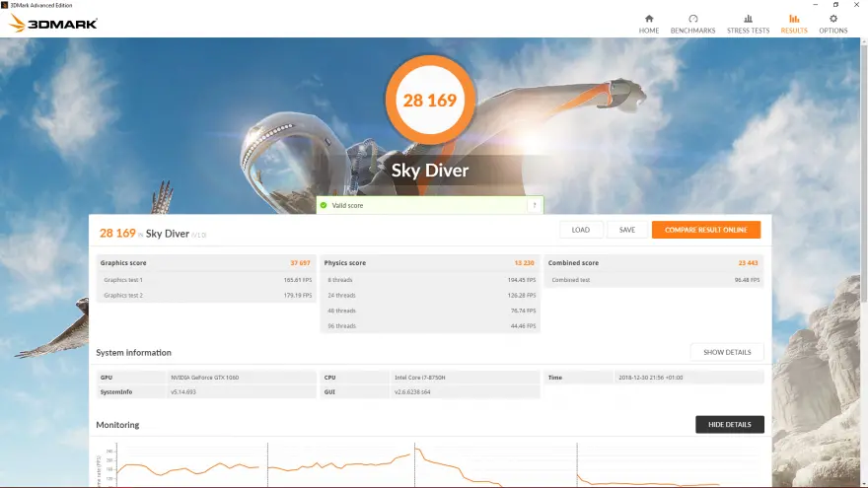This screenshot has width=868, height=488.
Task: Open the Home tab icon
Action: (x=649, y=19)
